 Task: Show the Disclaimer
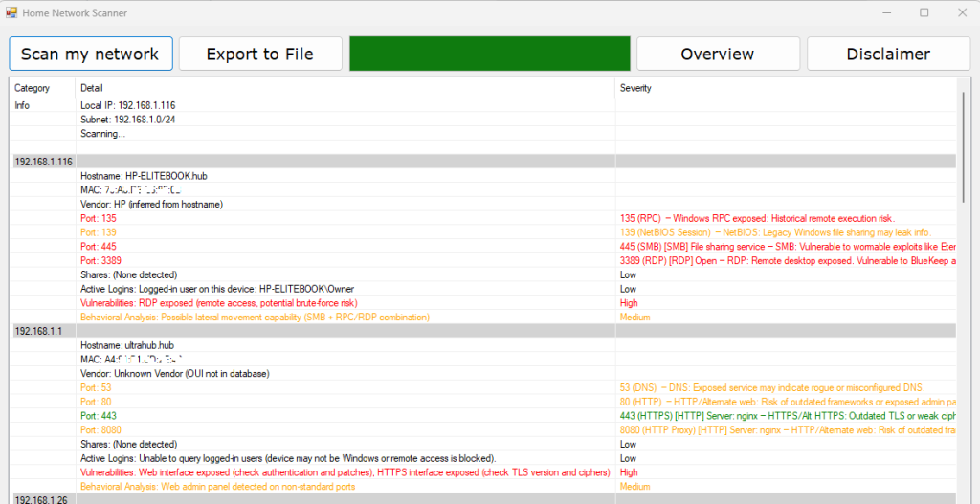coord(888,54)
